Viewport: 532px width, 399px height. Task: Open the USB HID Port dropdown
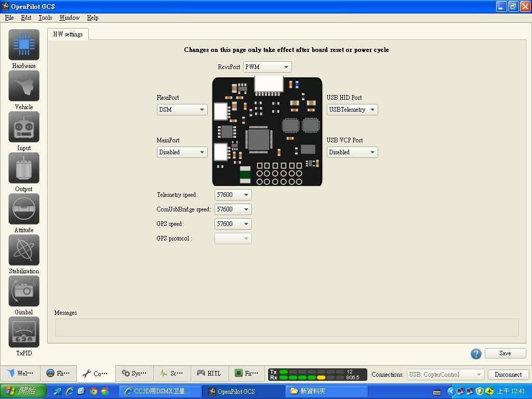click(352, 110)
